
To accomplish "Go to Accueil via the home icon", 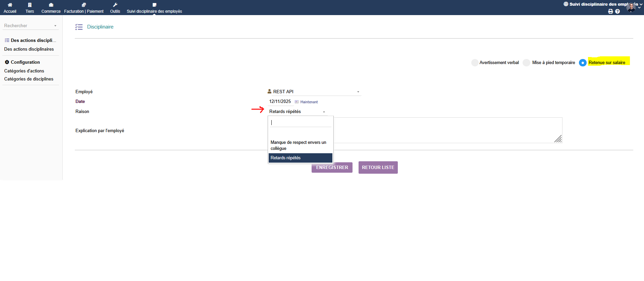I will tap(10, 5).
